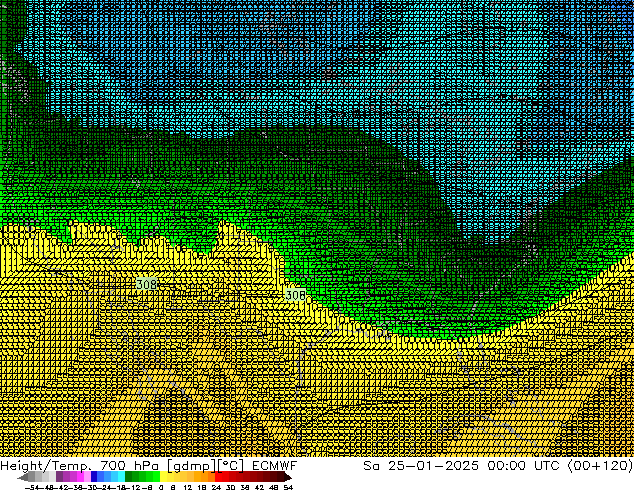Image resolution: width=634 pixels, height=490 pixels.
Task: Click the '12' legend value label
Action: click(x=188, y=487)
